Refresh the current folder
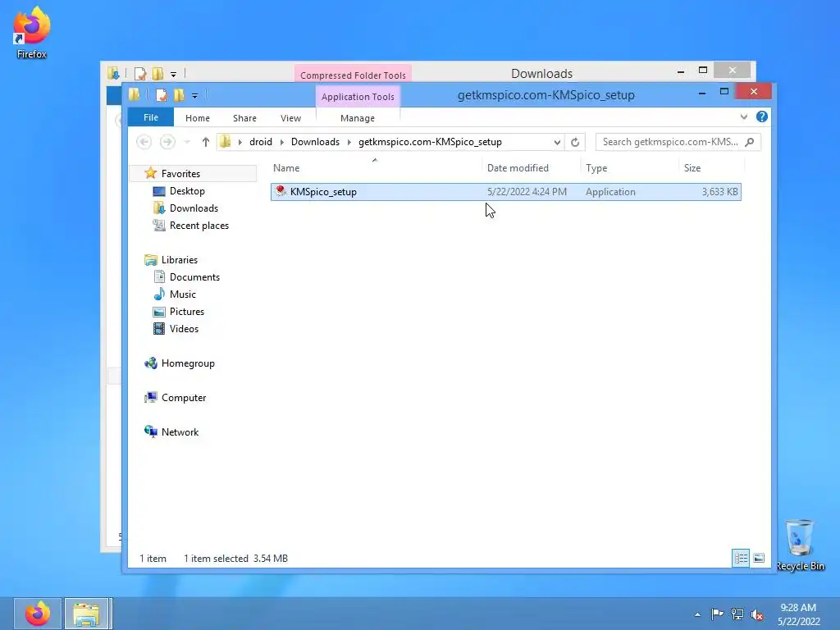Image resolution: width=840 pixels, height=630 pixels. pos(575,142)
